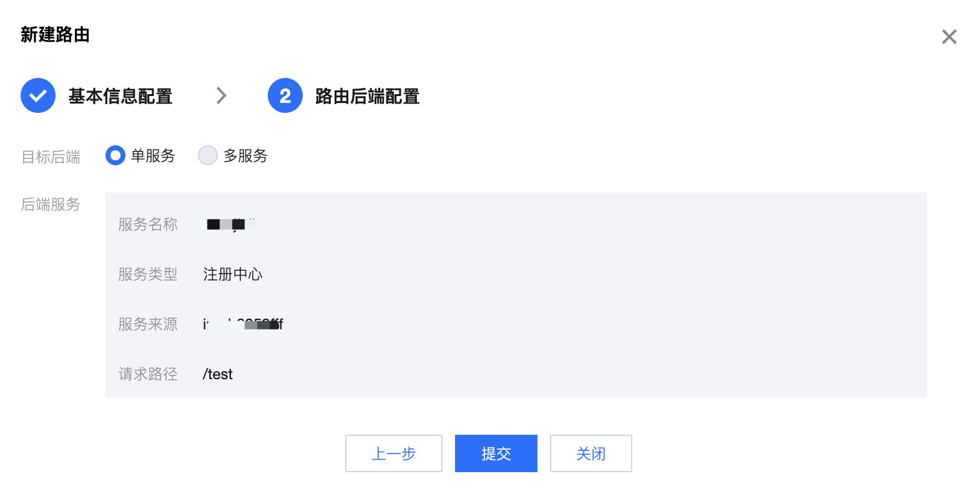Screen dimensions: 980x489
Task: Click the 上一步 button
Action: click(394, 453)
